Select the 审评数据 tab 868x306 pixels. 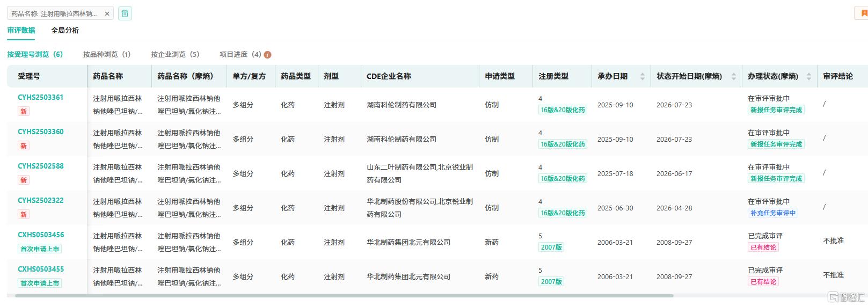click(21, 31)
